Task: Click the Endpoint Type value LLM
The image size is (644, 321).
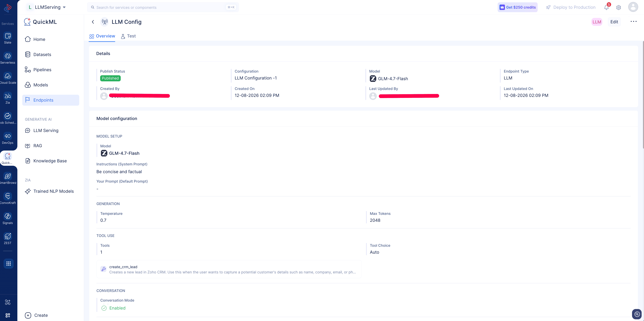Action: coord(508,78)
